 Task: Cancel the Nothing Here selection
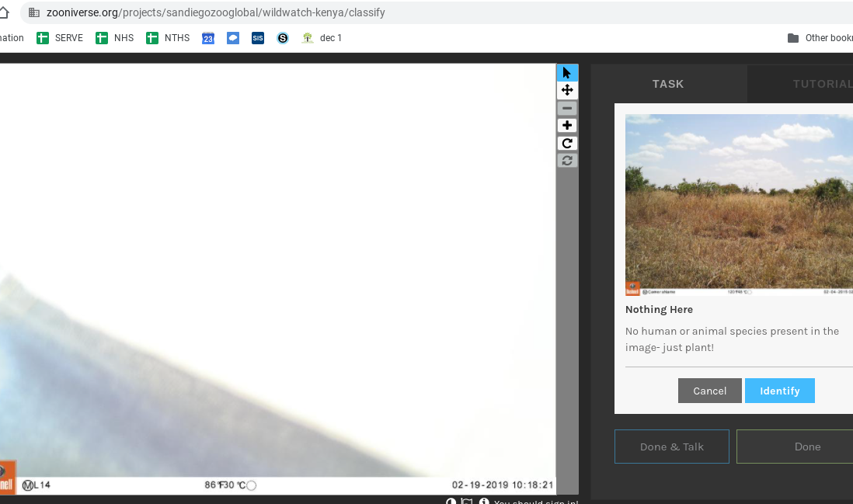(709, 391)
